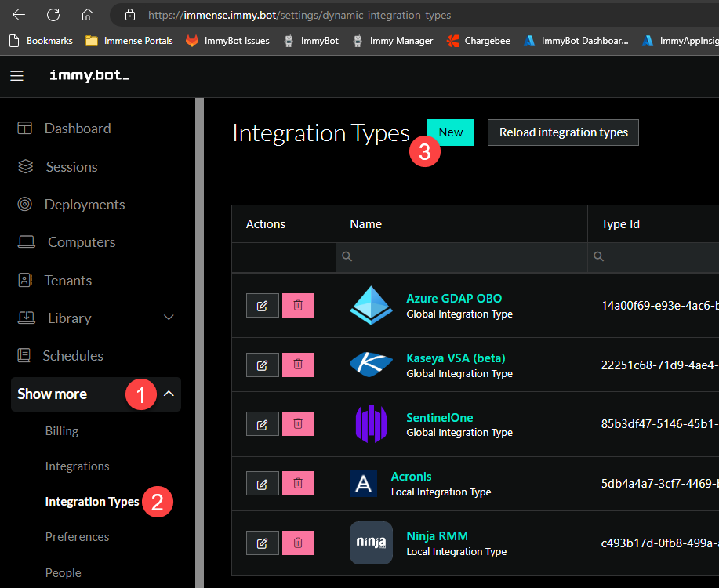Click the edit pencil for Azure GDAP OBO

point(262,305)
